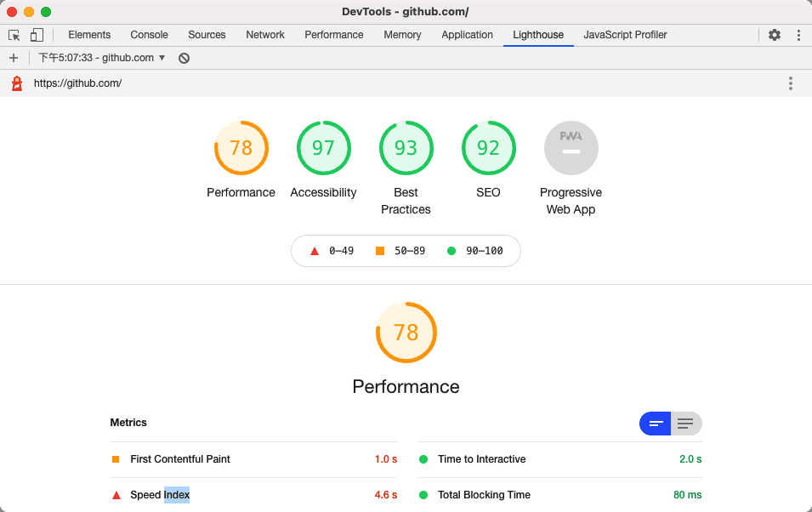Open the Sources tab
This screenshot has height=512, width=812.
click(x=207, y=35)
